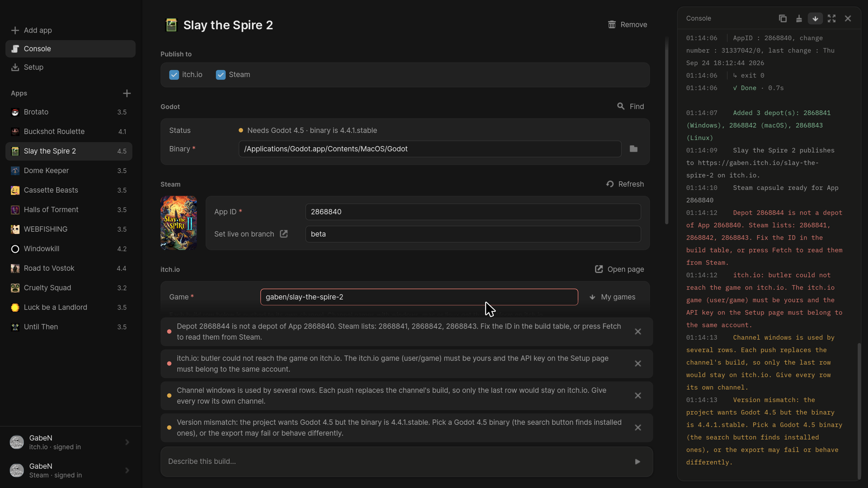Screen dimensions: 868x488
Task: Open the Add app entry
Action: click(71, 30)
